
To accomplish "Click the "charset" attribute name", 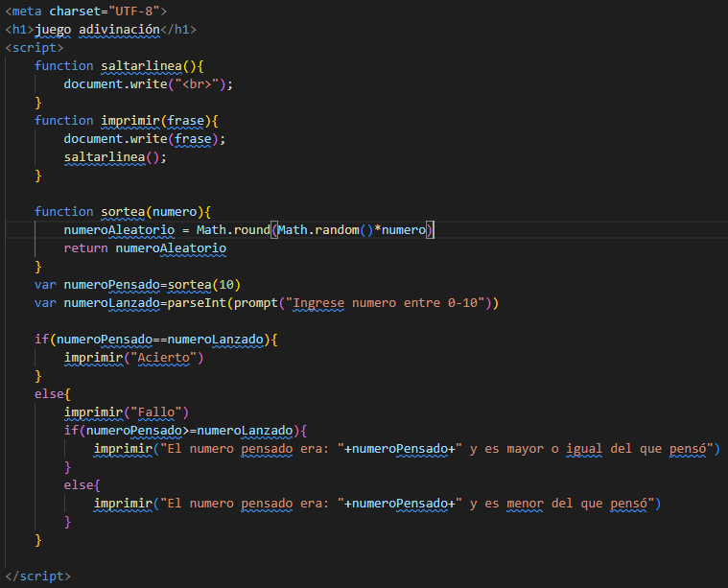I will coord(75,12).
